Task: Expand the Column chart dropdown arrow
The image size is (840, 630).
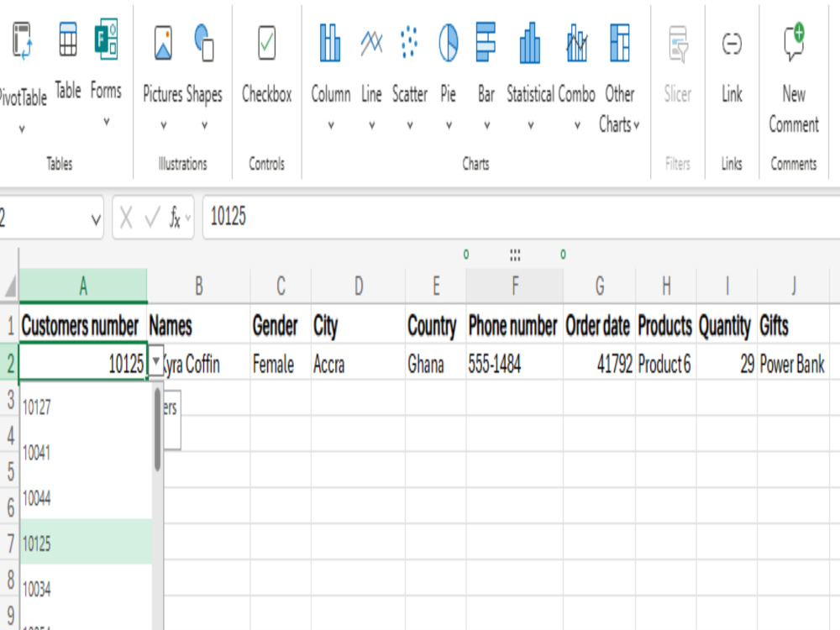Action: 330,125
